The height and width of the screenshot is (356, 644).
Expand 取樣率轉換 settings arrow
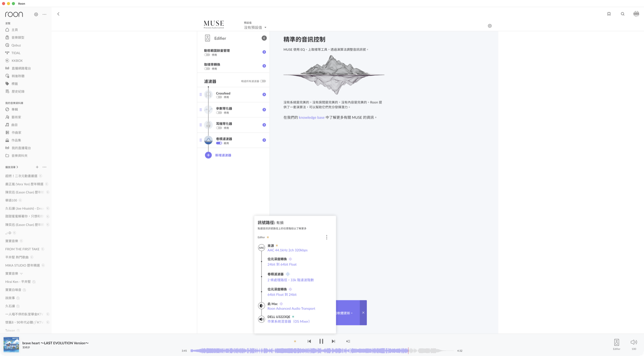(x=264, y=66)
